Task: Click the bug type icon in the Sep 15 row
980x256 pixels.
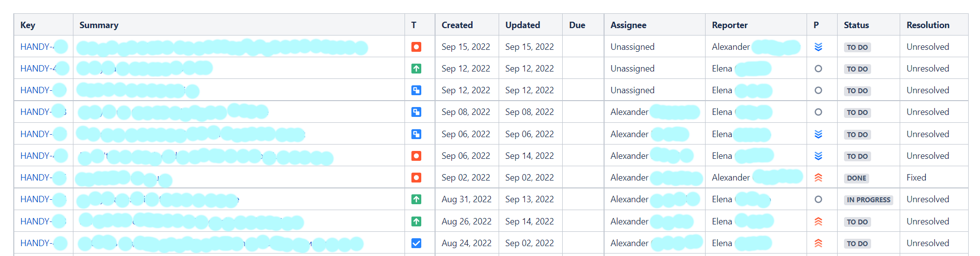Action: coord(416,47)
